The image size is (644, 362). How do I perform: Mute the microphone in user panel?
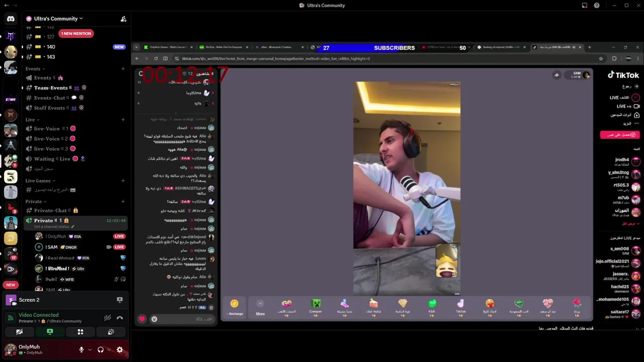[82, 350]
